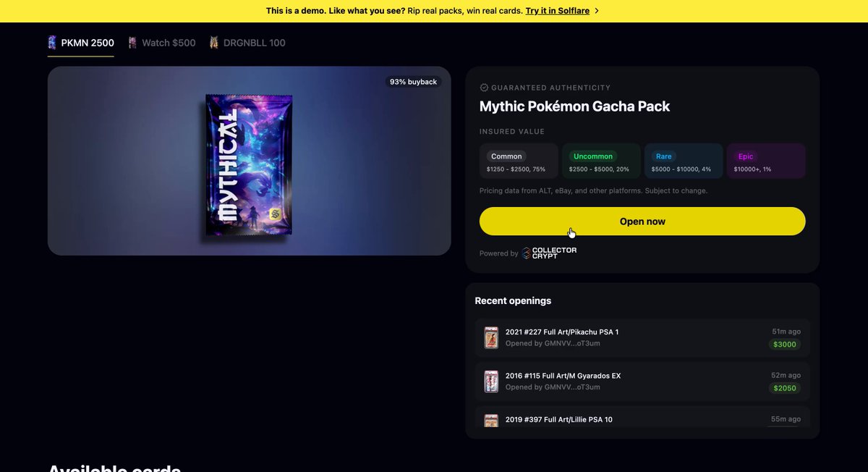868x472 pixels.
Task: Click the Watch $500 pack icon
Action: pyautogui.click(x=132, y=43)
